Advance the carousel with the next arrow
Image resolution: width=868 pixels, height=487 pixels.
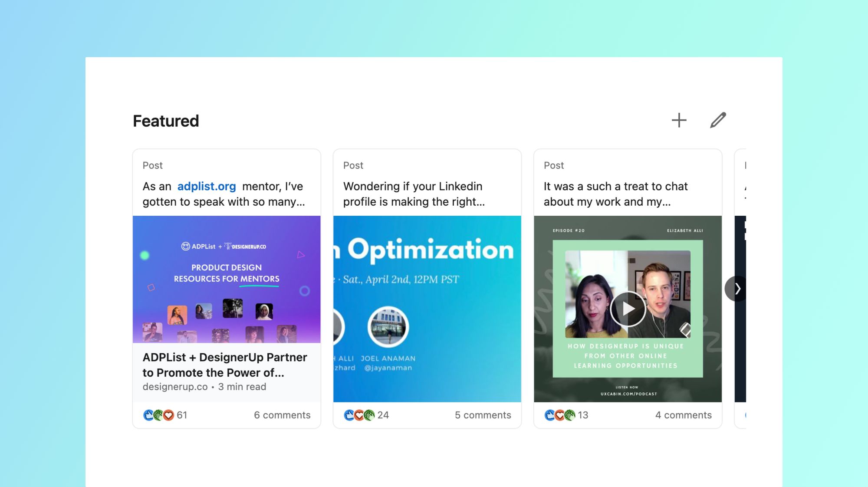[x=736, y=289]
